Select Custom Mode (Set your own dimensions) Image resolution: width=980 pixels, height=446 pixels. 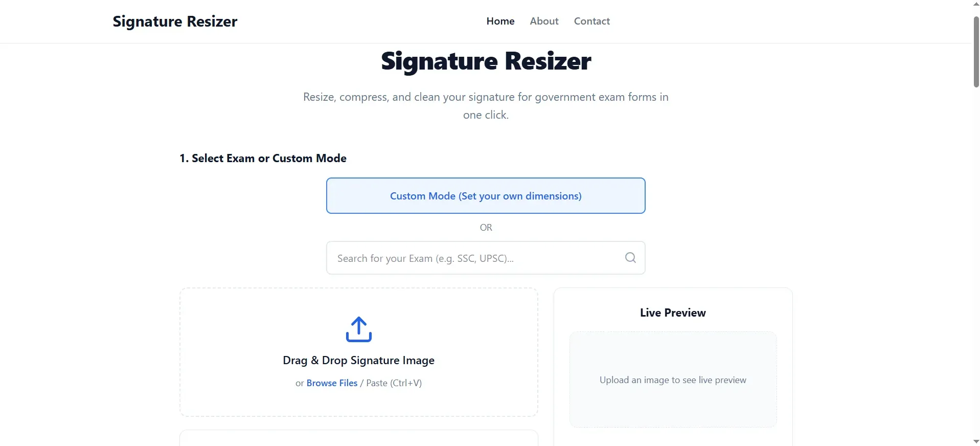[486, 196]
